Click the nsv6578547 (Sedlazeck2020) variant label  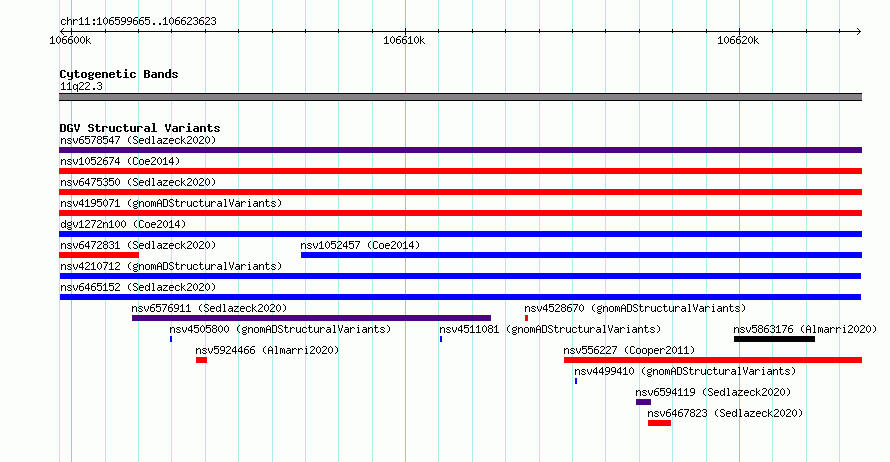[138, 140]
